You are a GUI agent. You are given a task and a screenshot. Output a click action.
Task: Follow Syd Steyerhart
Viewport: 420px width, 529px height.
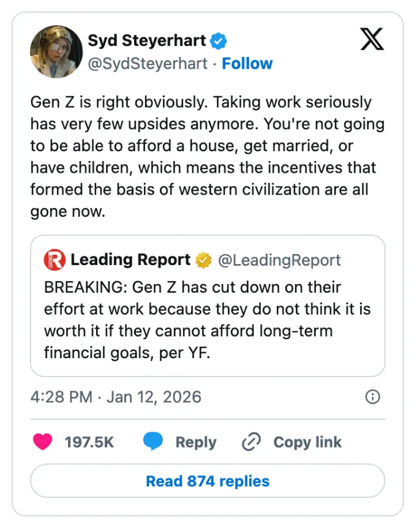click(247, 63)
